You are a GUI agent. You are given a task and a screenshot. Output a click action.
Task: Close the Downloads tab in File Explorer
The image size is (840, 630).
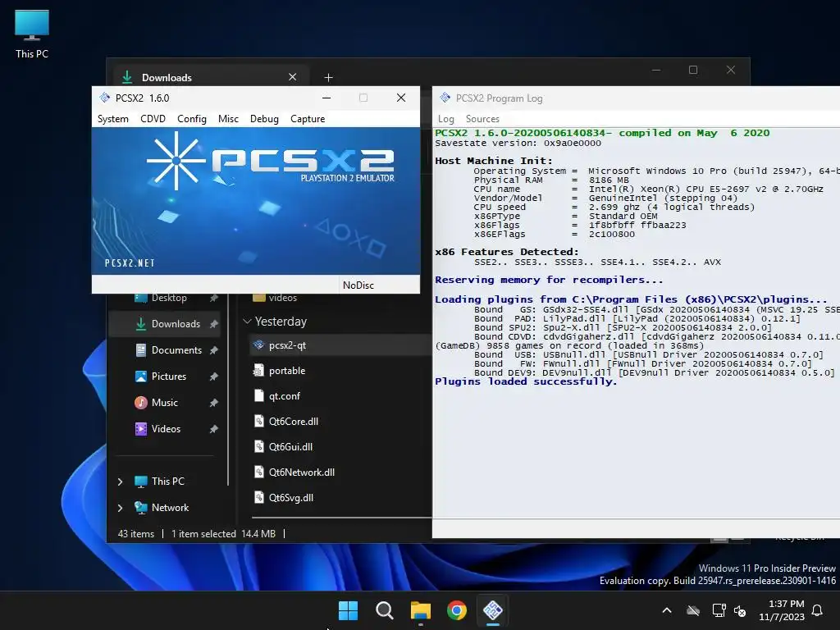[293, 77]
